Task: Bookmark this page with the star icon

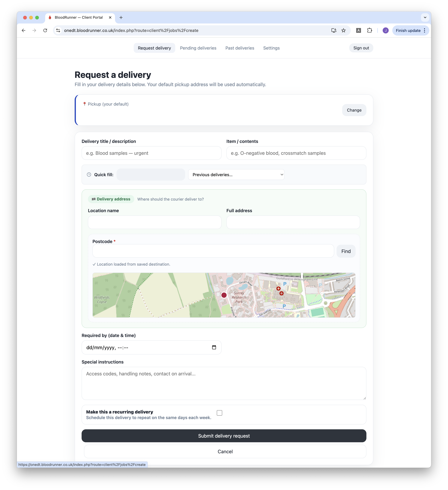Action: pos(344,30)
